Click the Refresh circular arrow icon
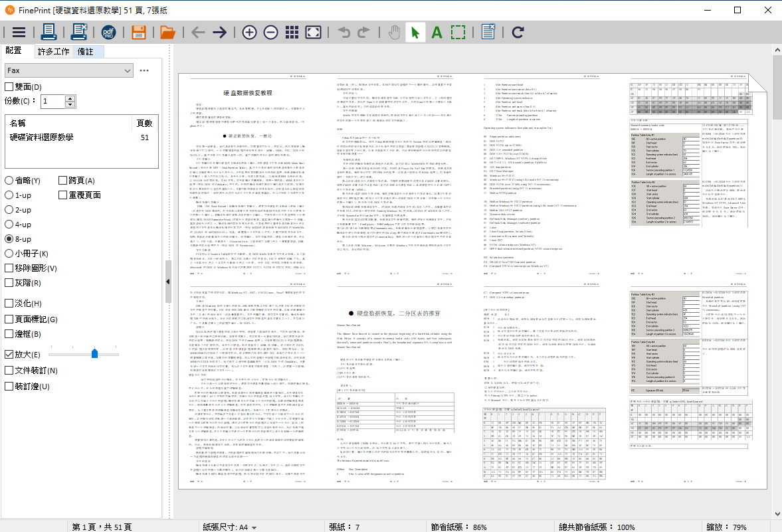This screenshot has width=782, height=532. click(518, 33)
